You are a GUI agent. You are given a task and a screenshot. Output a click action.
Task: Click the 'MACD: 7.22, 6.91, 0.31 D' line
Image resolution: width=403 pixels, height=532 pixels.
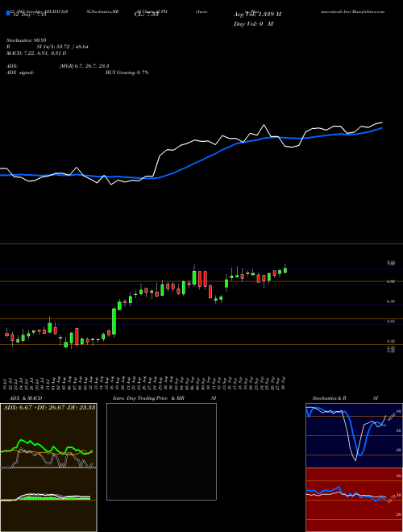(x=36, y=53)
